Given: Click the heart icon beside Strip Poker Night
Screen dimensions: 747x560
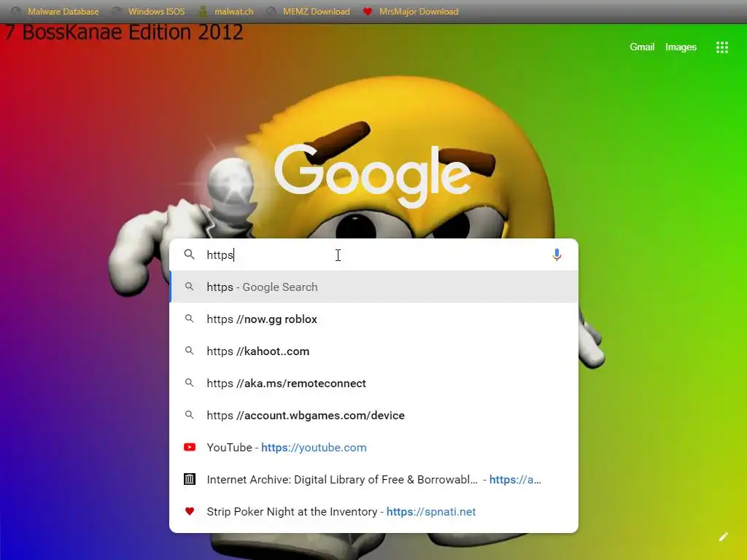Looking at the screenshot, I should coord(190,511).
